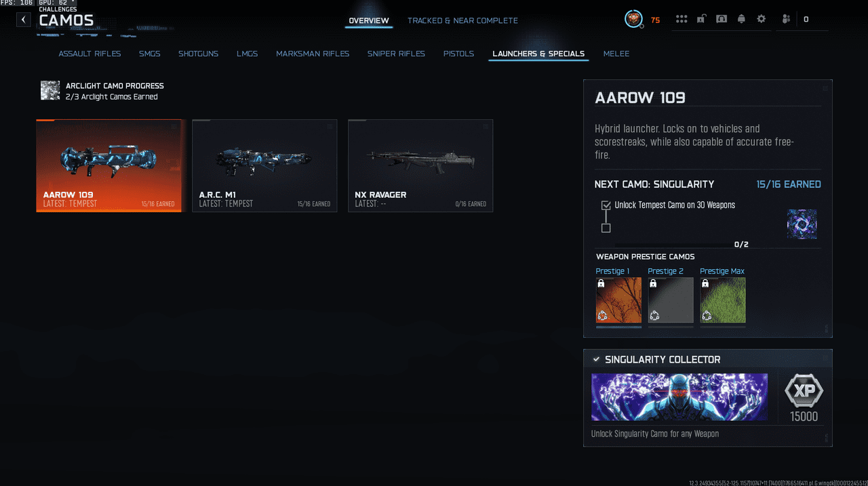The image size is (868, 486).
Task: Click the Prestige 1 camo swatch
Action: tap(618, 300)
